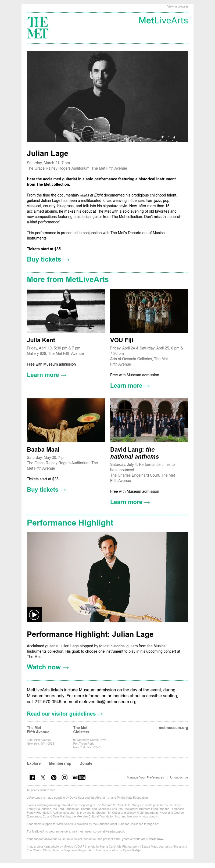Image resolution: width=215 pixels, height=868 pixels.
Task: Click the MetLiveArts wordmark
Action: point(163,20)
